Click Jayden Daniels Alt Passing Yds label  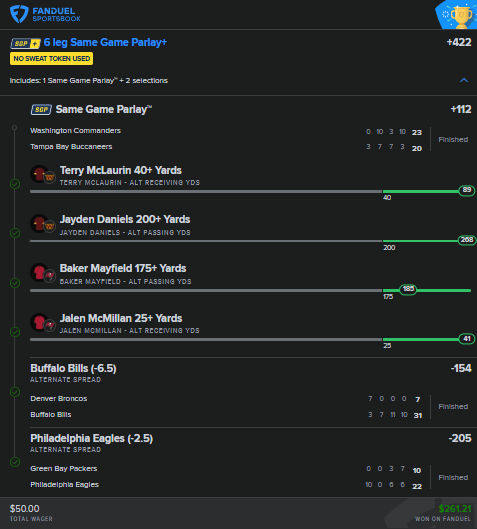point(125,232)
